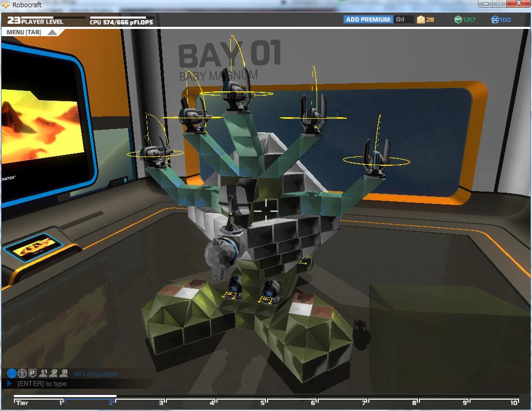Viewport: 532px width, 411px height.
Task: Maximize the Robocraft window
Action: (499, 4)
